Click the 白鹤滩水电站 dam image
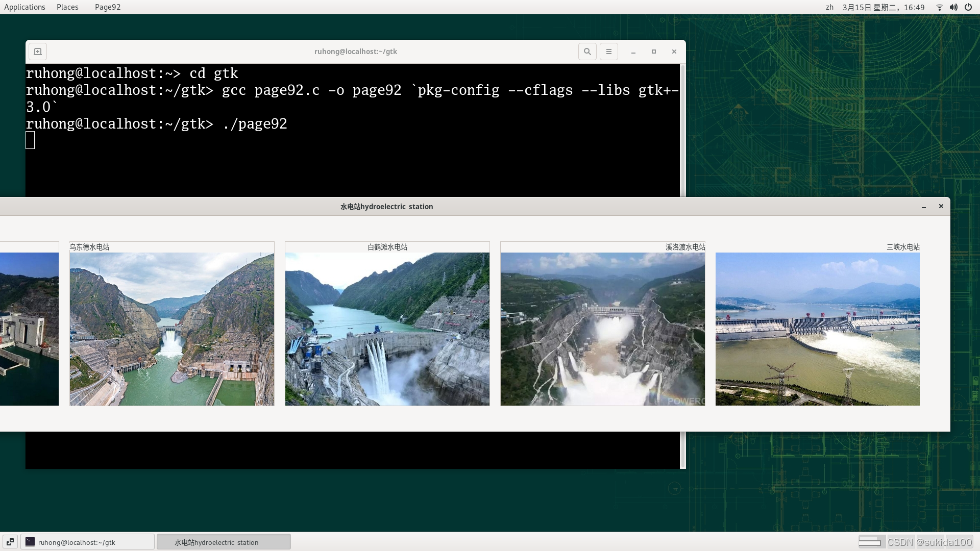The image size is (980, 551). point(387,329)
